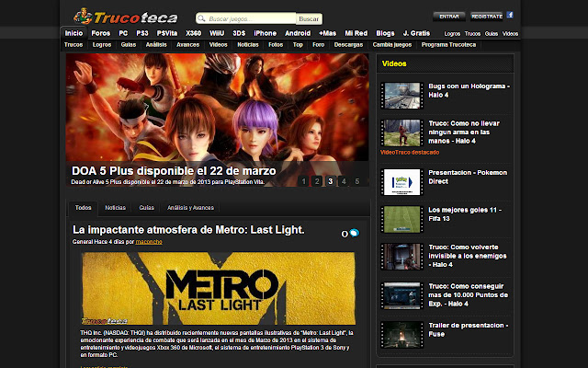Open Fotos in the submenu bar
Viewport: 588px width, 368px height.
tap(276, 45)
